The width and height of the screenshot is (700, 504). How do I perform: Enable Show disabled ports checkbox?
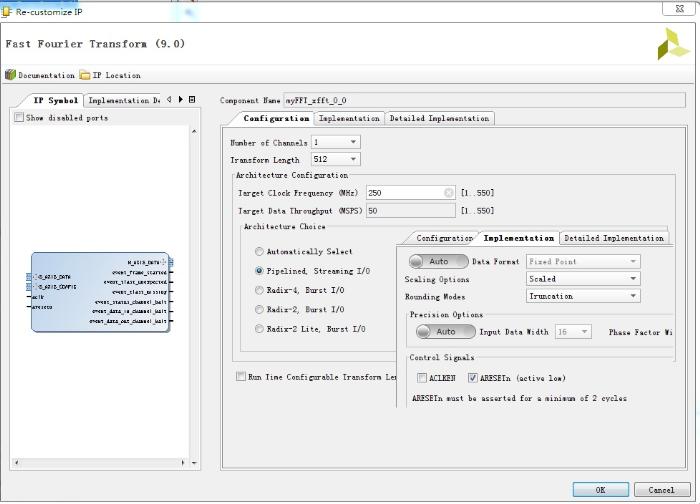[x=19, y=118]
